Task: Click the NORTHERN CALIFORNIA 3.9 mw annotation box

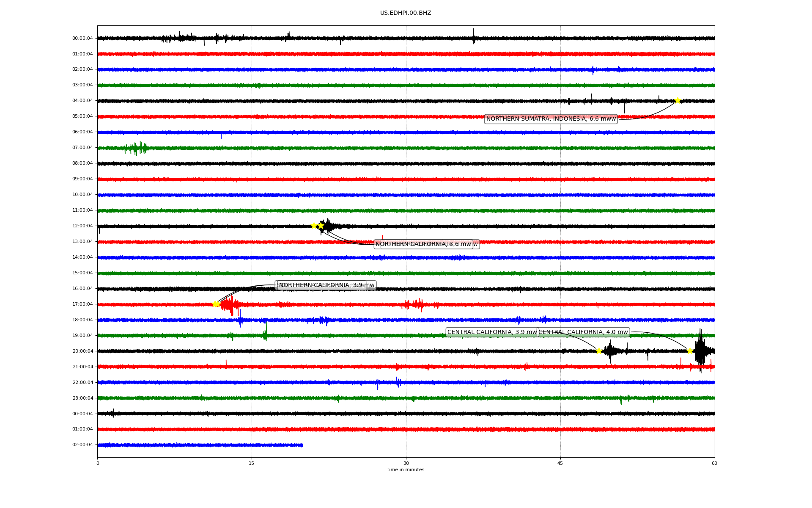Action: 326,285
